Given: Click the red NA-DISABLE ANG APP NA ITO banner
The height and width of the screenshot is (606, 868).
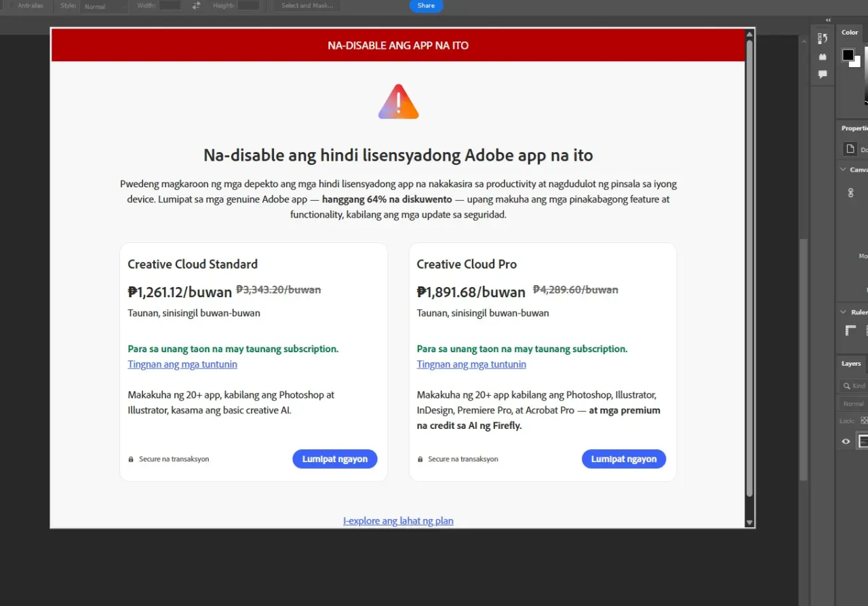Looking at the screenshot, I should point(398,45).
